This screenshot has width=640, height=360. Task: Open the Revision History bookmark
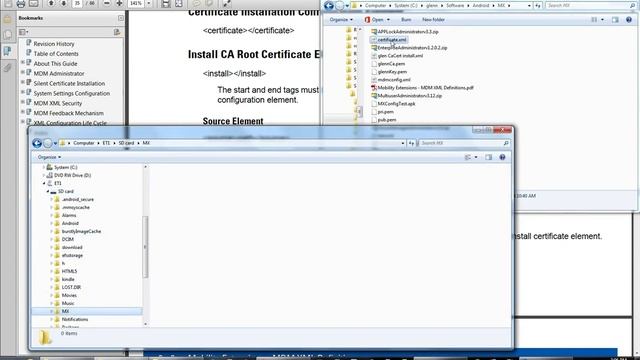(x=54, y=44)
